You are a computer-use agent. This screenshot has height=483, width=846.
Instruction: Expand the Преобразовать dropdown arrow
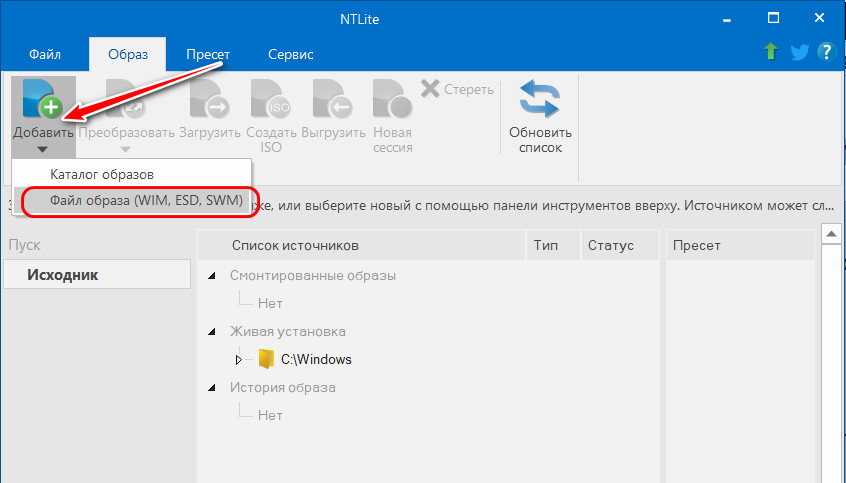(x=126, y=149)
